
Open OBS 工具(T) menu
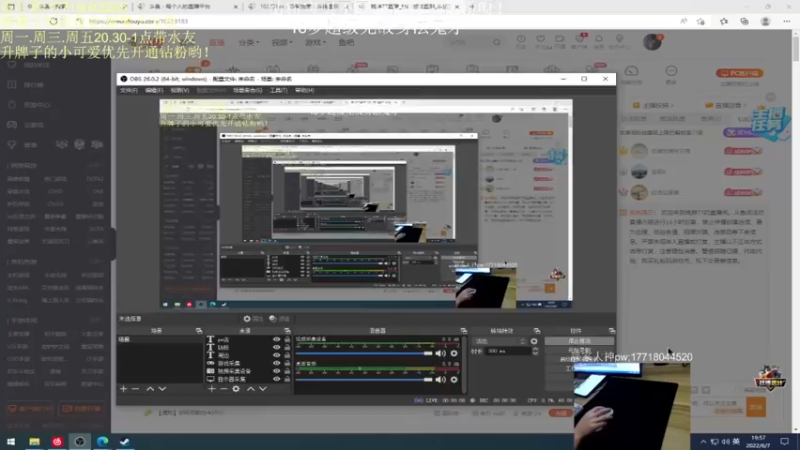coord(278,90)
